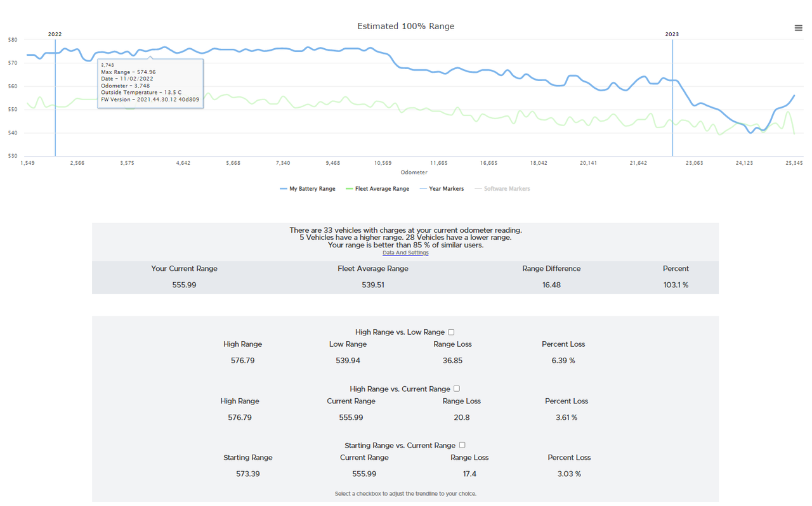Click the Outside Temperature tooltip line
Screen dimensions: 812x506
(141, 93)
